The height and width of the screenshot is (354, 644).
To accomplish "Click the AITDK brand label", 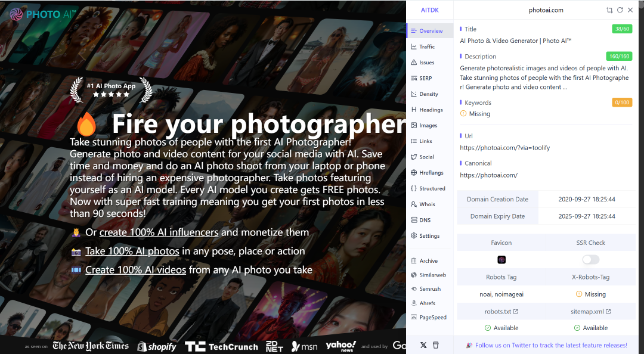I will (x=429, y=10).
